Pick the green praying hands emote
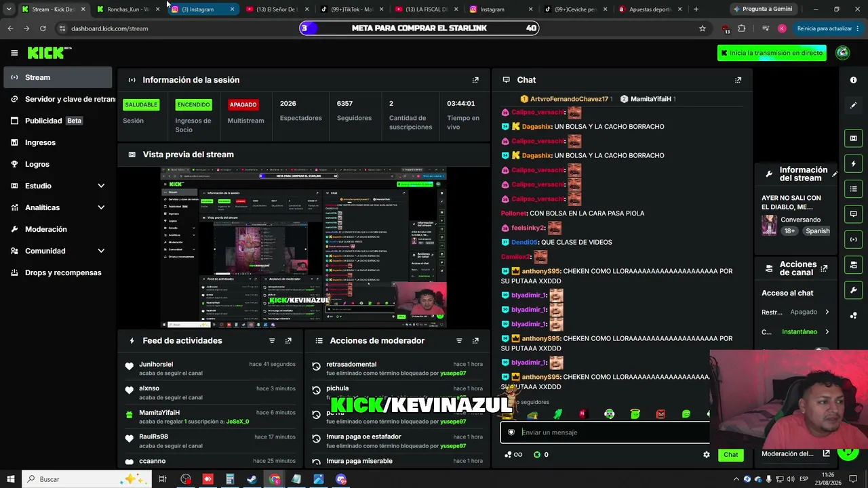Screen dimensions: 868x488 (x=557, y=414)
